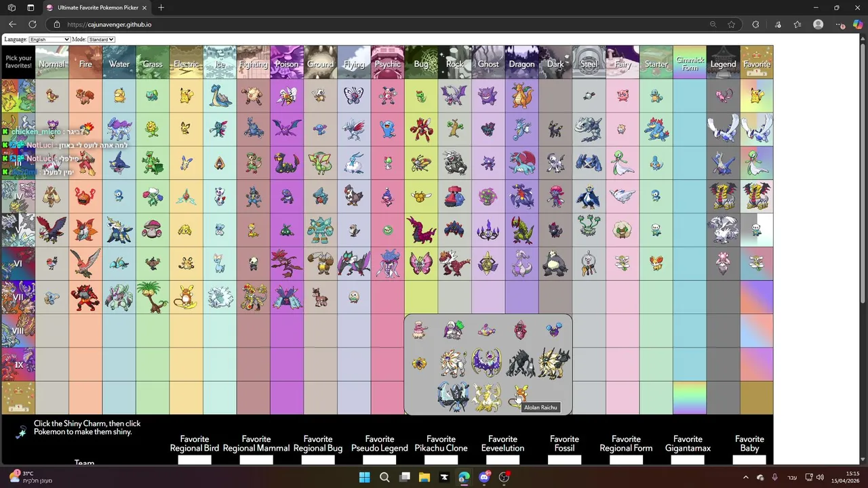Select Talonflame in the Fire column
The image size is (868, 488).
[85, 263]
